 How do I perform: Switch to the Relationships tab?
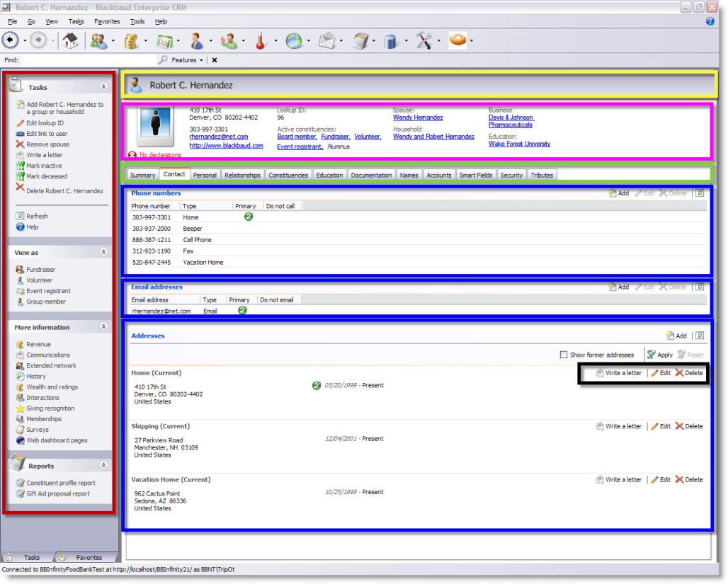242,175
